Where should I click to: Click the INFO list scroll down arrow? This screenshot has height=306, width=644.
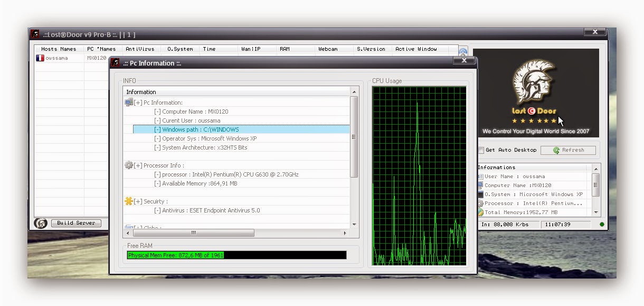pos(354,225)
